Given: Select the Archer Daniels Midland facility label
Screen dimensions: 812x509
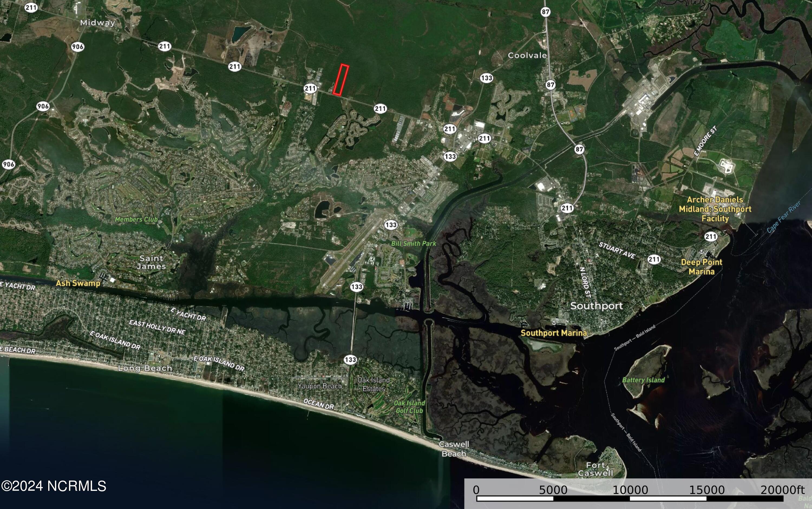Looking at the screenshot, I should pyautogui.click(x=715, y=209).
